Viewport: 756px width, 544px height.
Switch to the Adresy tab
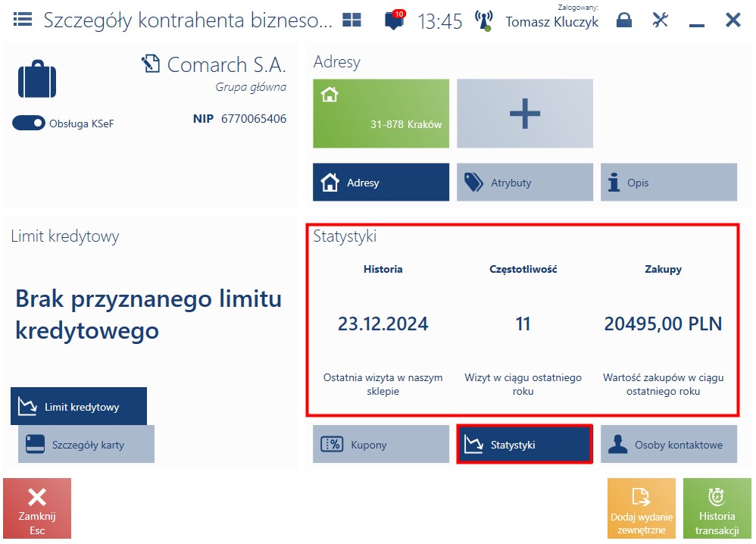point(381,183)
